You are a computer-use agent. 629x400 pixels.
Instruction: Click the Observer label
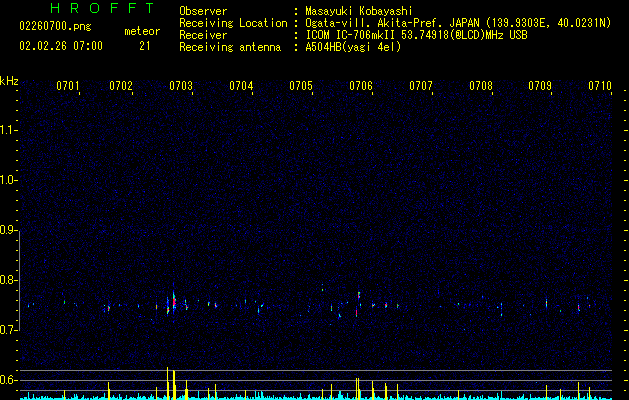(203, 11)
